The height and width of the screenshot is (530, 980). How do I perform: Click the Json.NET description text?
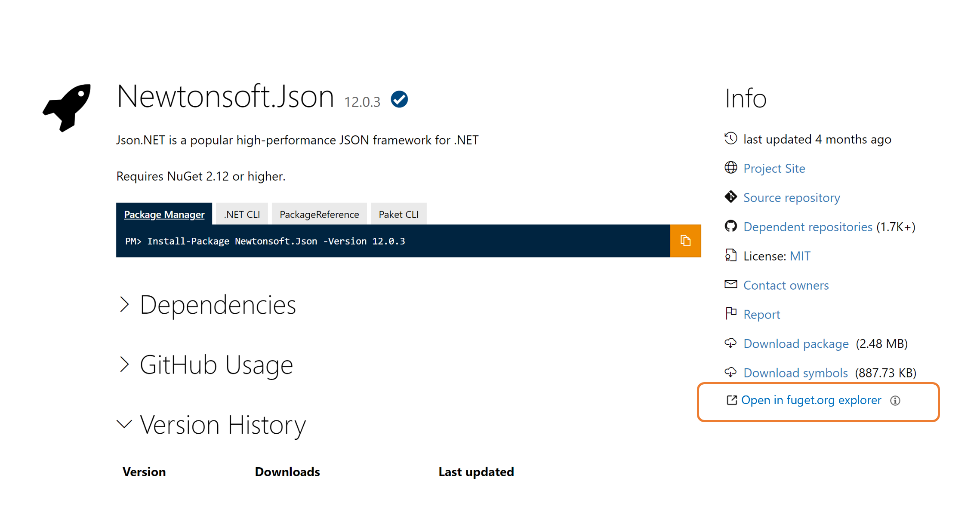(x=297, y=140)
